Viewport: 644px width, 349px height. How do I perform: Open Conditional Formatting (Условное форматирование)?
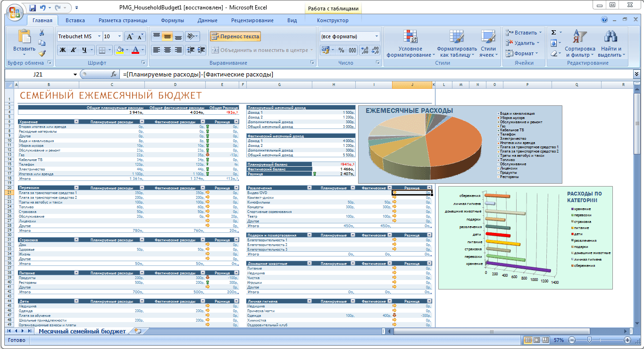pos(410,44)
